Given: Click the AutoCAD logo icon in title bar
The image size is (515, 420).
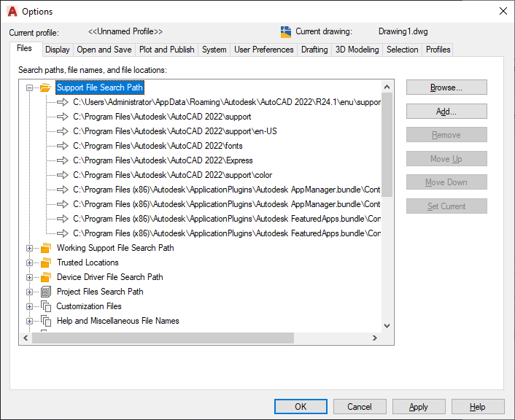Looking at the screenshot, I should (12, 12).
